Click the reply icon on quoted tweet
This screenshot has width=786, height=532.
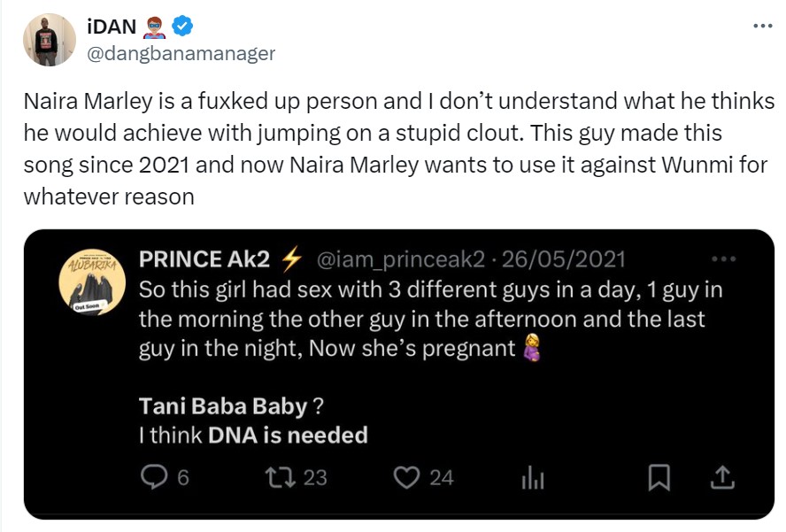coord(154,478)
